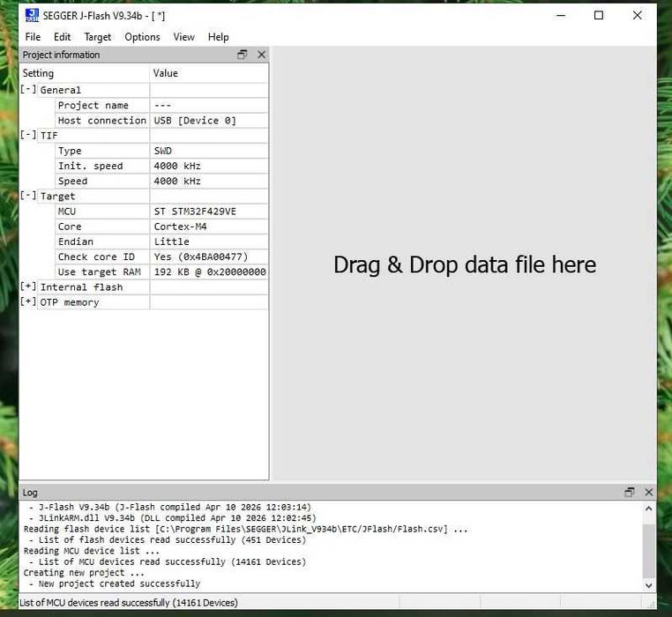Click the Host connection setting
Image resolution: width=672 pixels, height=617 pixels.
coord(102,121)
